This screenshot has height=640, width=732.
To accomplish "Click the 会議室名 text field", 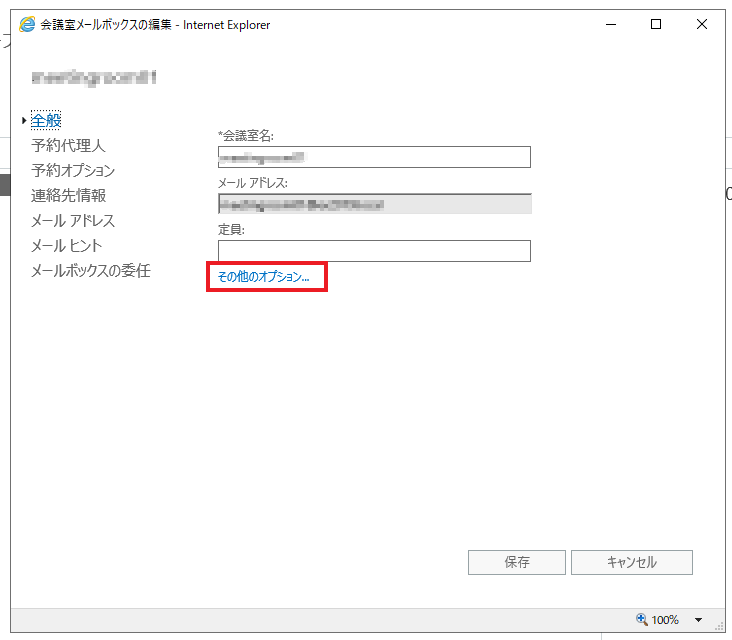I will 374,157.
